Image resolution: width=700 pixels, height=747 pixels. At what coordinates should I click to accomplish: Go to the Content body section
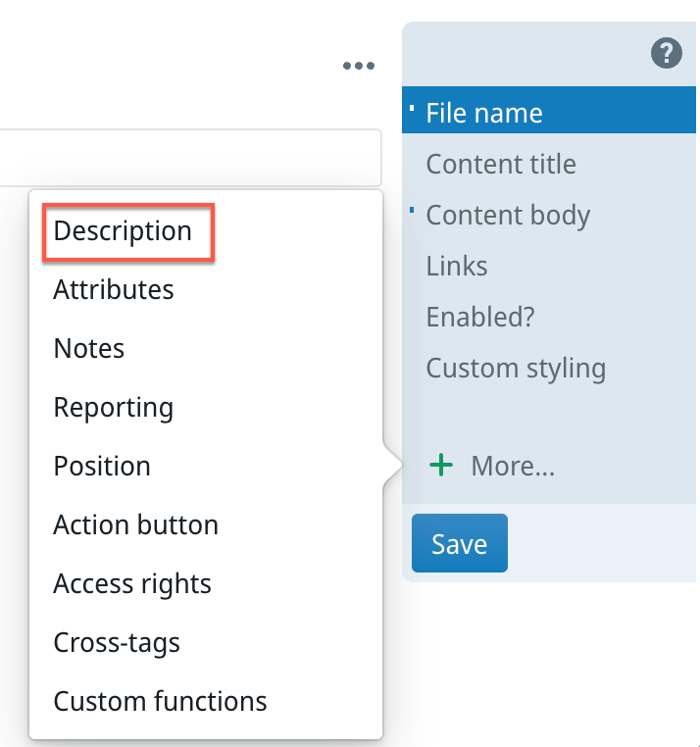click(x=507, y=216)
